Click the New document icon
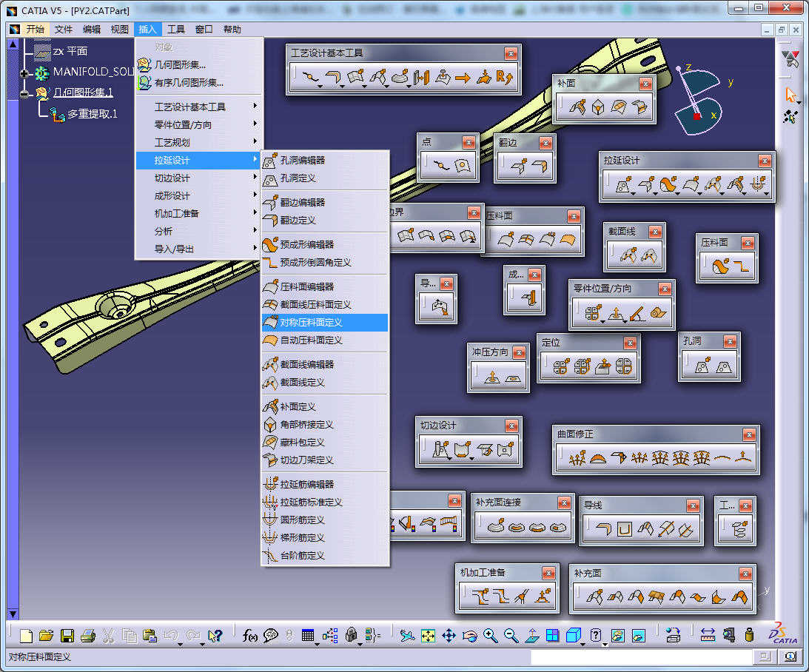The width and height of the screenshot is (809, 672). pyautogui.click(x=26, y=636)
